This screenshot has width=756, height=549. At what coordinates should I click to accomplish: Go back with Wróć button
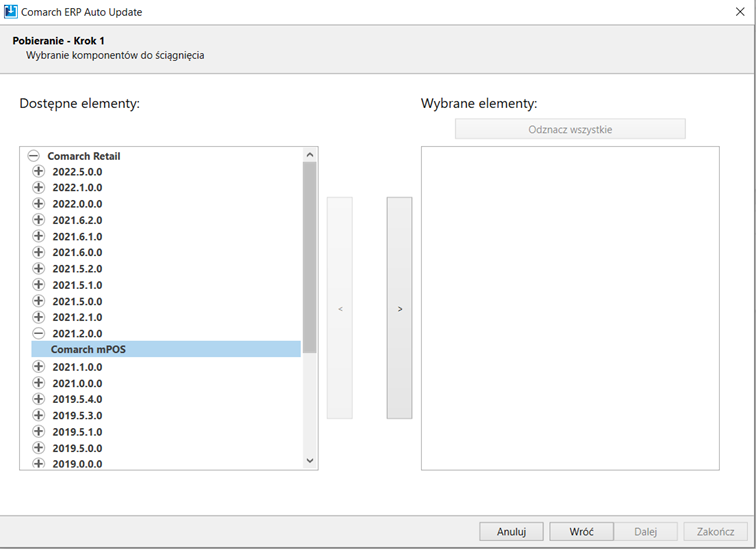click(x=581, y=532)
